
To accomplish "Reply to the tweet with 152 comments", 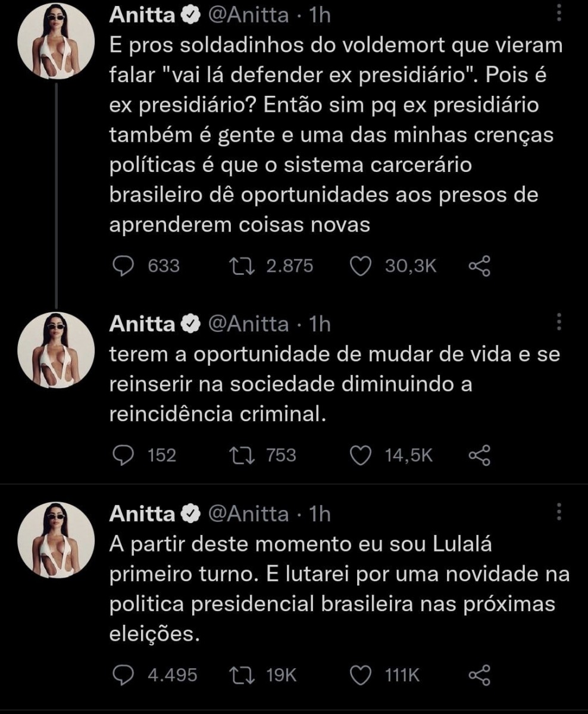I will click(124, 456).
